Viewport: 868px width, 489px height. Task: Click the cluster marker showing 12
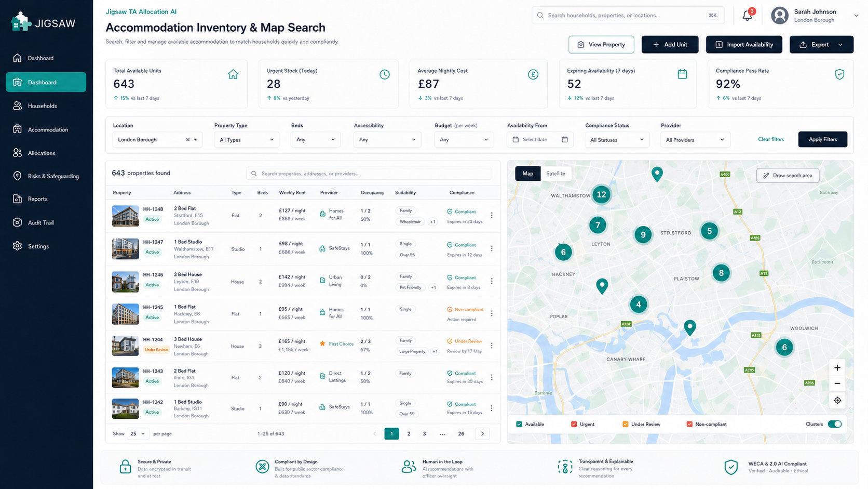(601, 194)
